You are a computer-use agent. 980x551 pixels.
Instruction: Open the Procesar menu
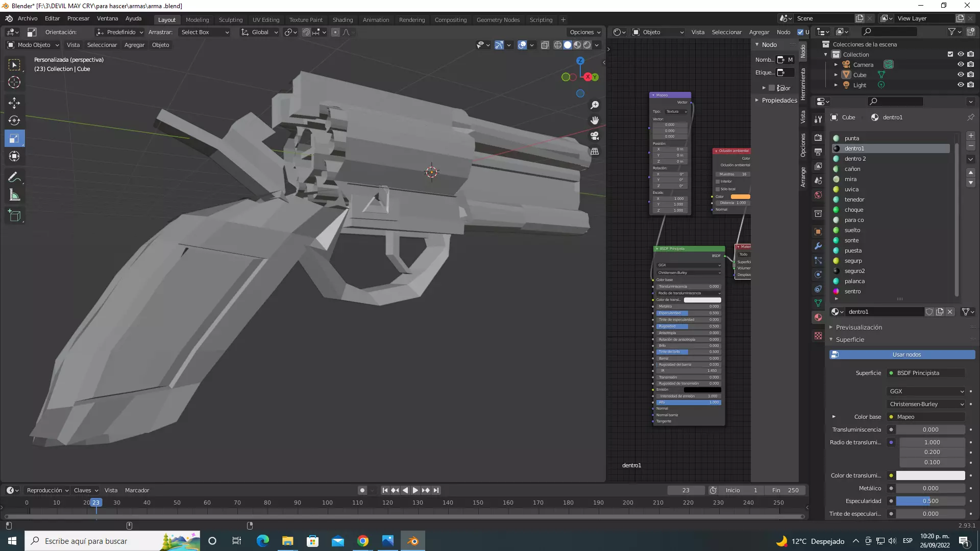(78, 19)
